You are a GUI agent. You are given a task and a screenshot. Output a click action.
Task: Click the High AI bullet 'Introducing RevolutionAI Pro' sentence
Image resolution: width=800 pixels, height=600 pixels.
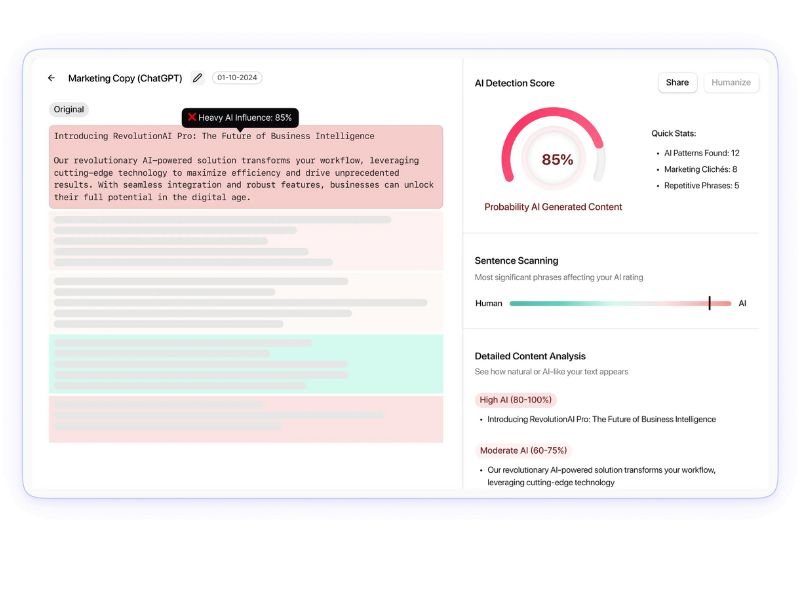click(x=602, y=419)
